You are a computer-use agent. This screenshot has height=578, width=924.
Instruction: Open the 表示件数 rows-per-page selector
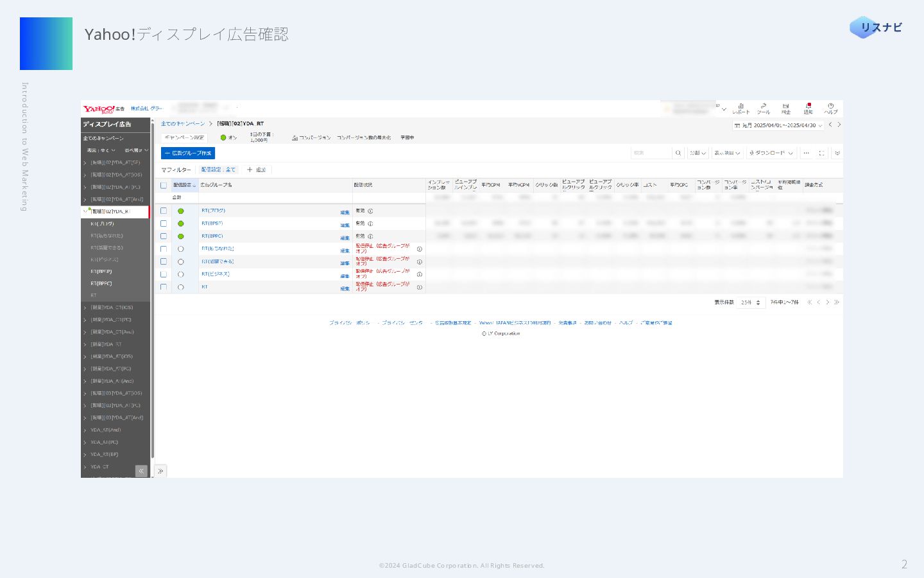[x=751, y=302]
